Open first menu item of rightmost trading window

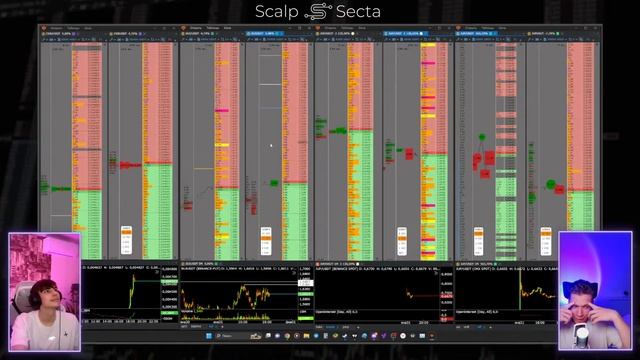[470, 28]
